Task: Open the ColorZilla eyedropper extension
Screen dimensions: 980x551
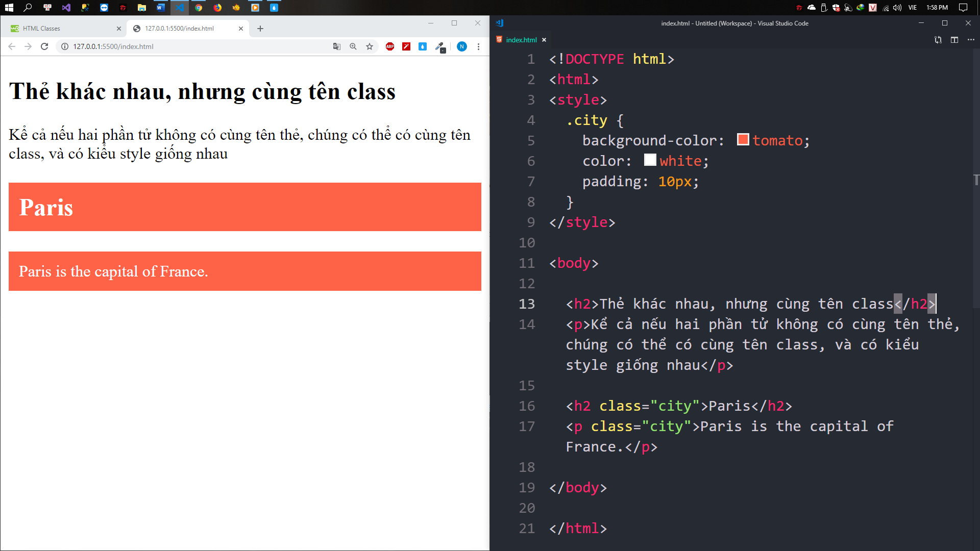Action: point(440,46)
